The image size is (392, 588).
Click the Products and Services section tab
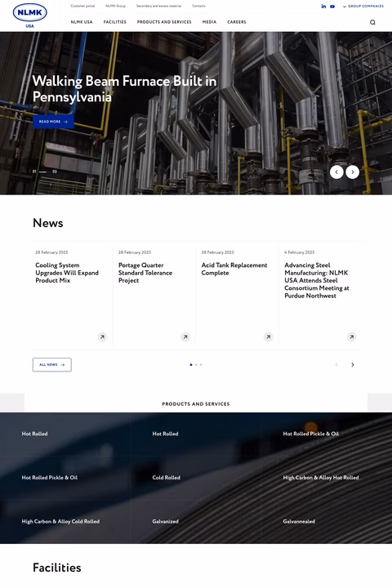tap(196, 404)
